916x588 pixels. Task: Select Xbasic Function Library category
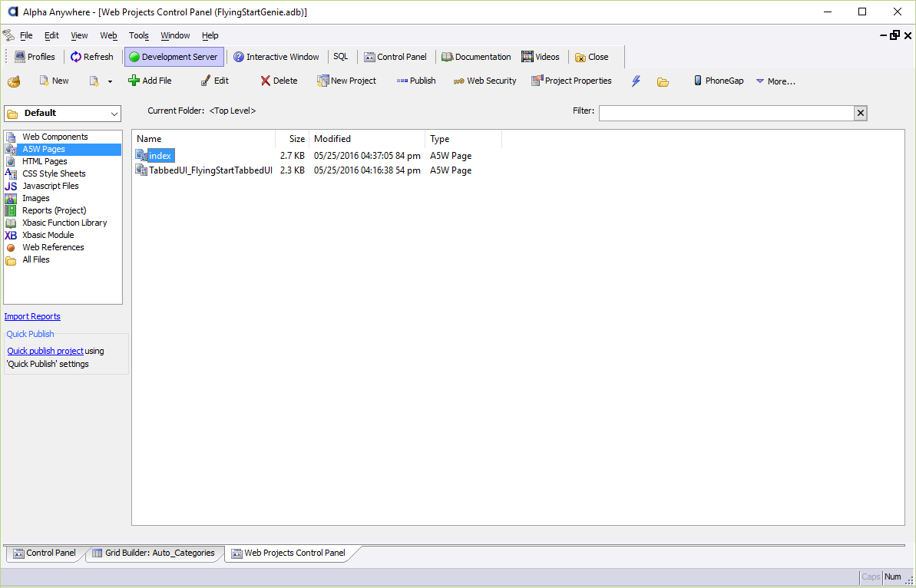64,223
